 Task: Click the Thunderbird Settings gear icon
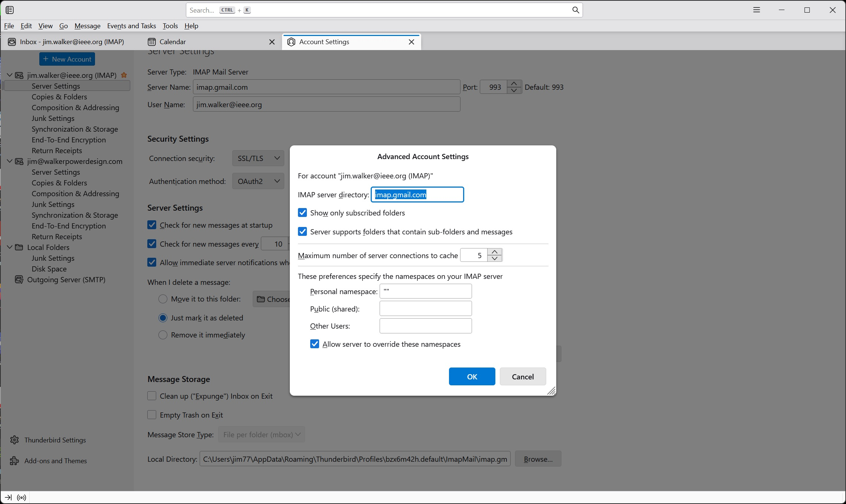pyautogui.click(x=14, y=440)
